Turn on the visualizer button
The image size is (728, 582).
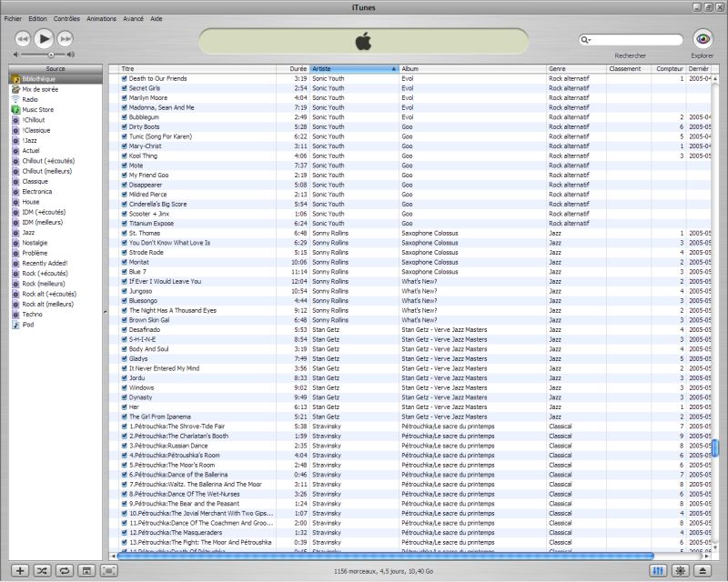[x=680, y=571]
